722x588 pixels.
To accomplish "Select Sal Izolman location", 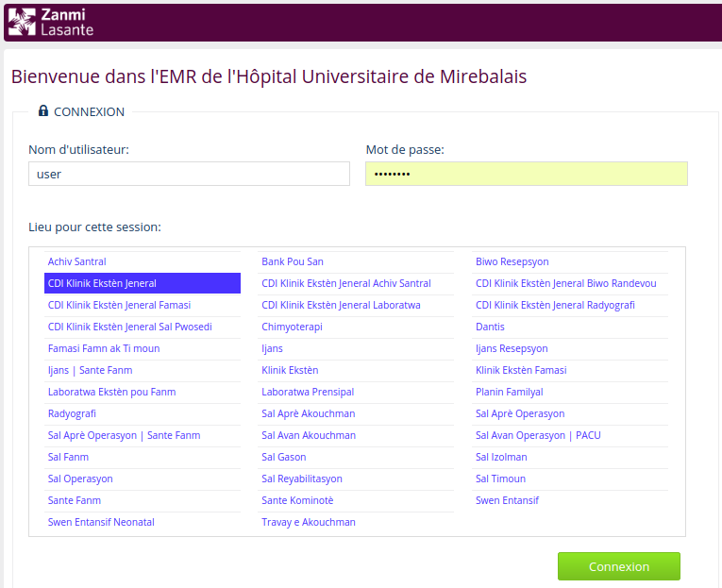I will [x=570, y=457].
